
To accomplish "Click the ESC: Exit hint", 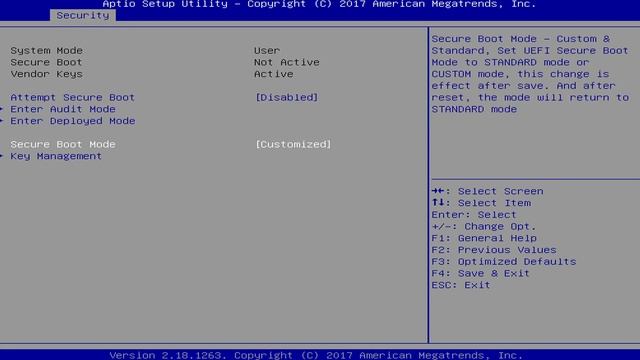I will (461, 285).
